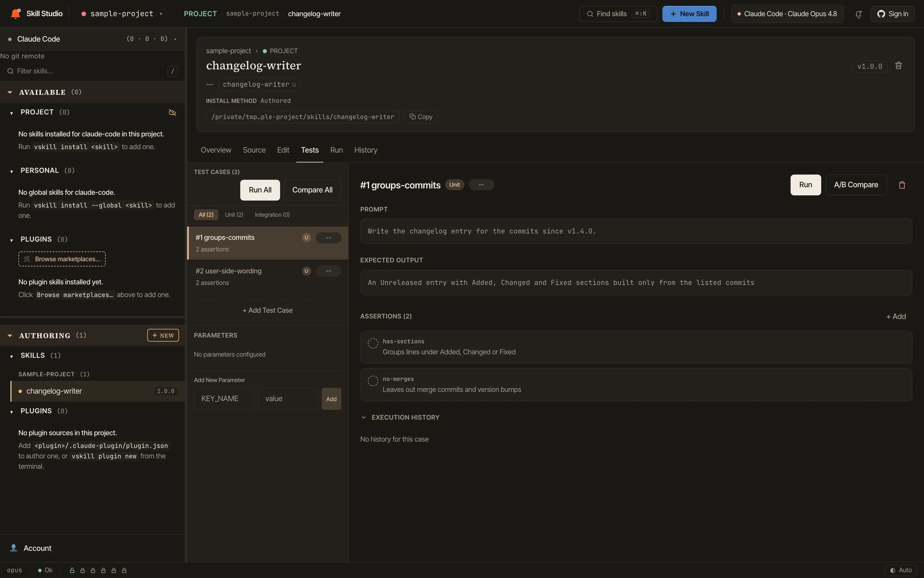Copy the skill path with Copy button
Viewport: 924px width, 578px height.
[x=421, y=117]
